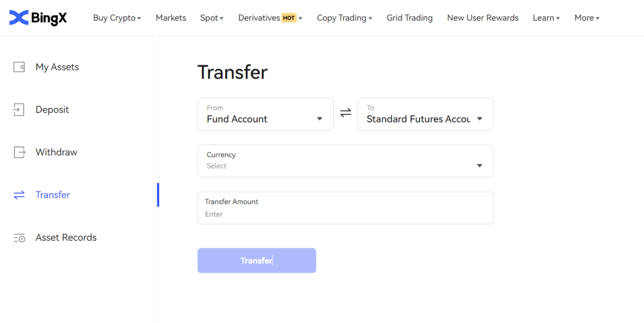Click the My Assets wallet icon

coord(19,67)
